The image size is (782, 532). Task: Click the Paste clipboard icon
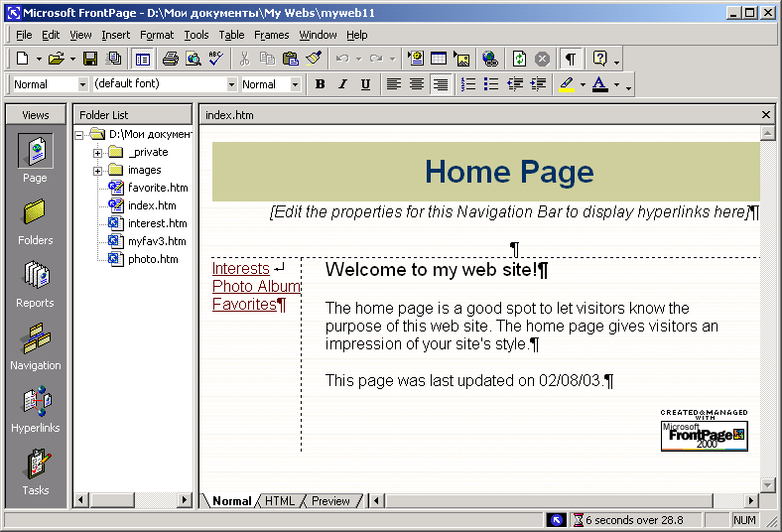(290, 59)
